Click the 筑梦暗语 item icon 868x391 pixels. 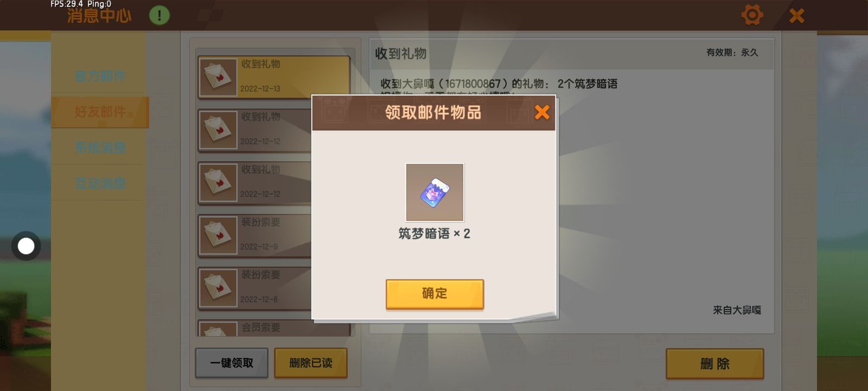435,192
